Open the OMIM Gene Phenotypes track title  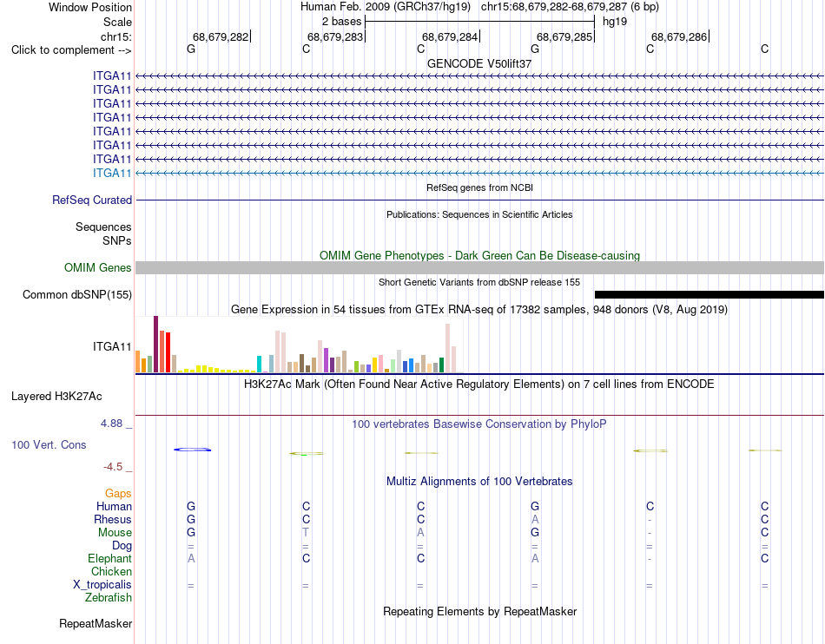(x=479, y=255)
